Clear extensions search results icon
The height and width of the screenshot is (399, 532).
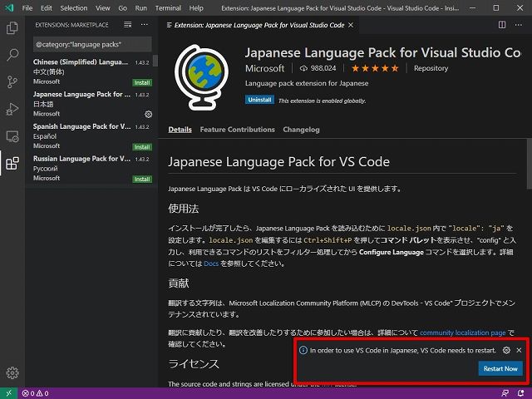tap(127, 25)
